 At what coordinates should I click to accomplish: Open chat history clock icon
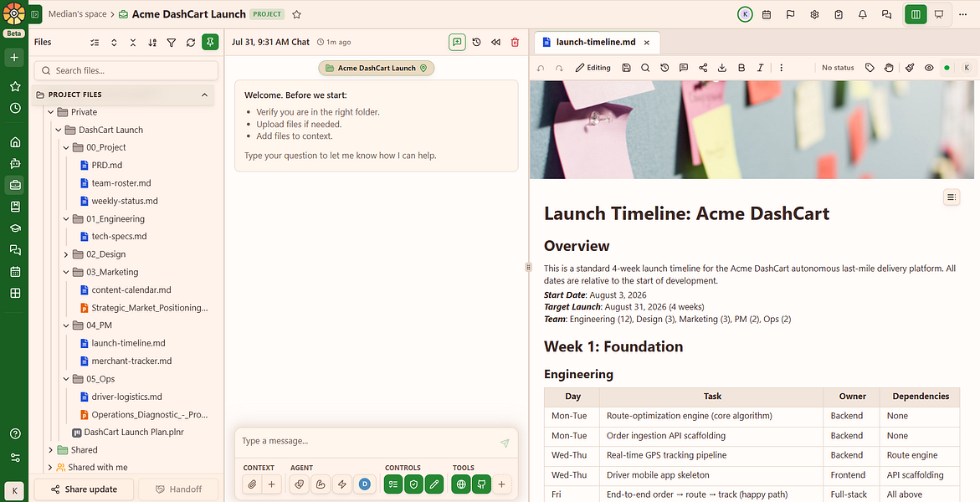[x=476, y=42]
